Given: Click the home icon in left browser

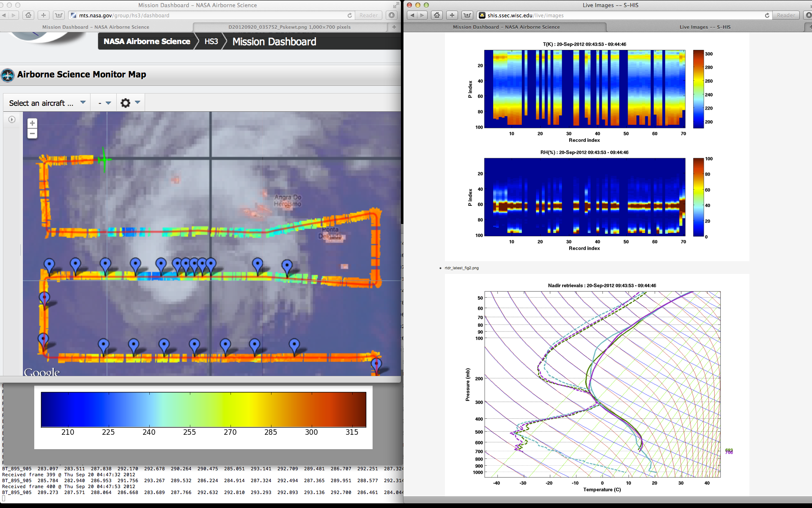Looking at the screenshot, I should (28, 15).
